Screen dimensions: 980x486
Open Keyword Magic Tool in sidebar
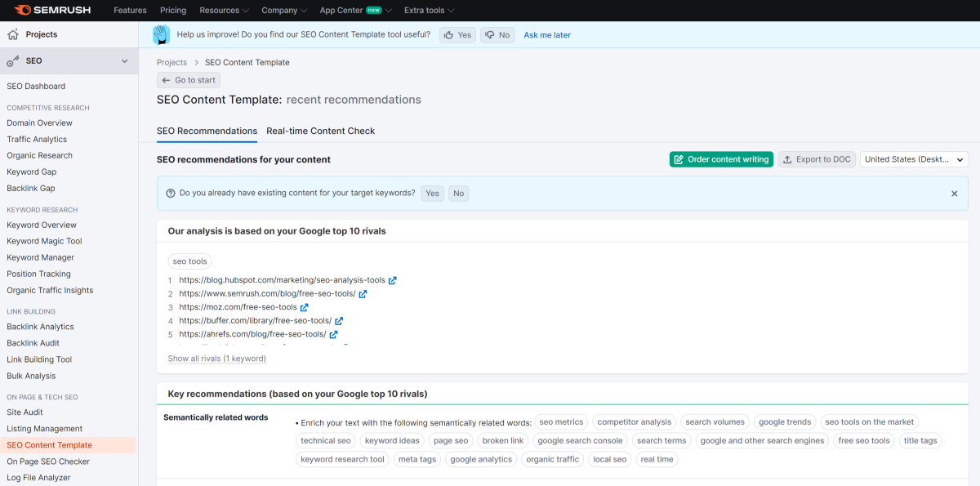44,241
